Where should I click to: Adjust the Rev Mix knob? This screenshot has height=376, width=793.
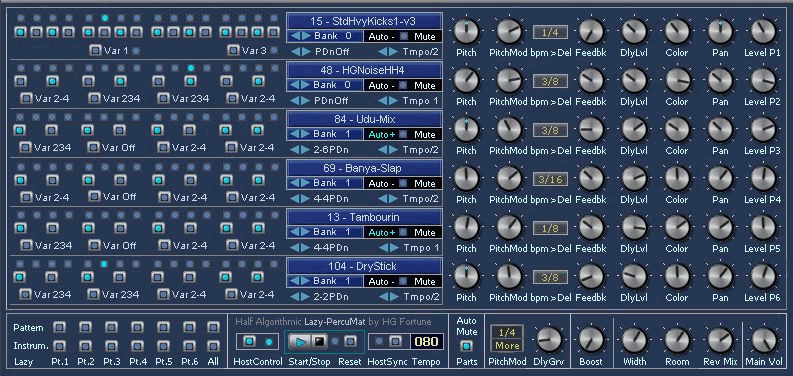(x=720, y=341)
